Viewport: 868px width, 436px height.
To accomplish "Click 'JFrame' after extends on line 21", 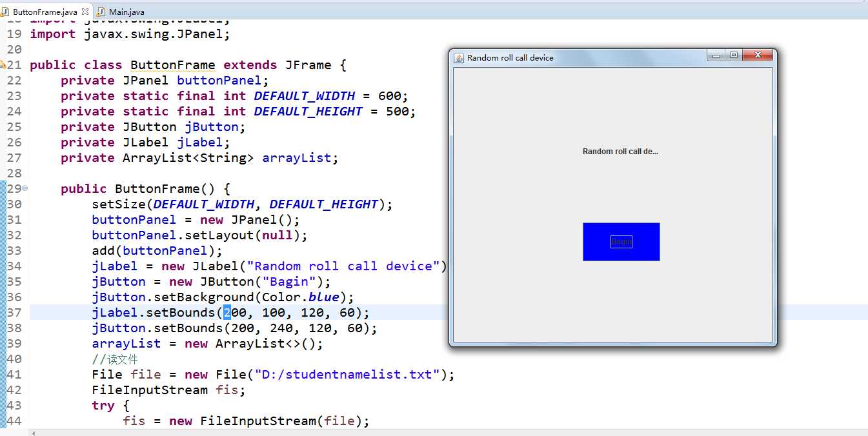I will (308, 64).
